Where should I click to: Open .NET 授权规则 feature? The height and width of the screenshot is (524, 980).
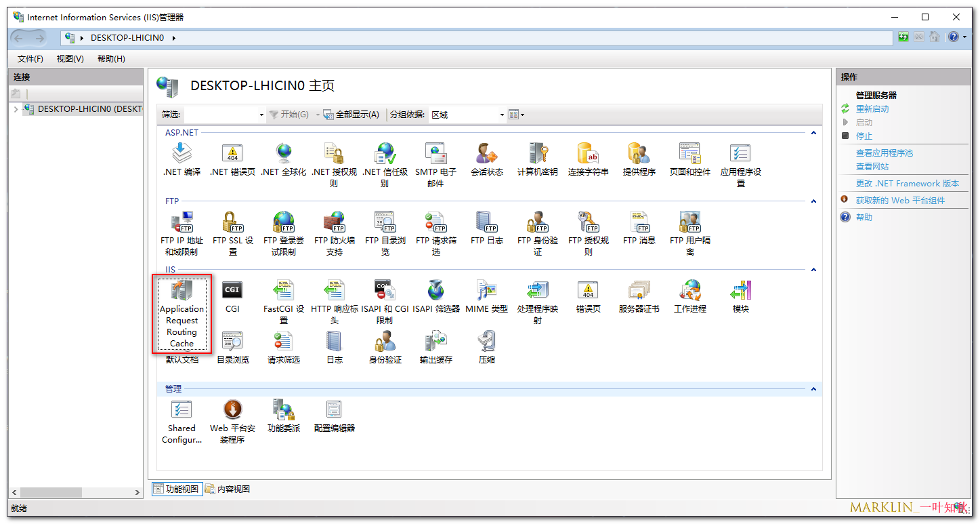[x=335, y=165]
